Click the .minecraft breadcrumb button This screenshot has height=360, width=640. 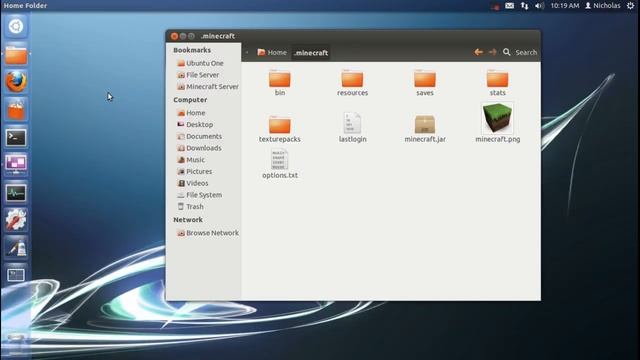coord(311,53)
